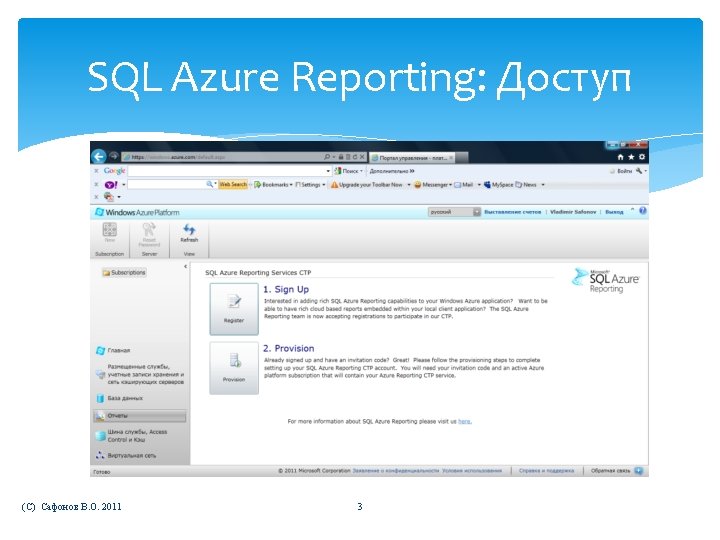This screenshot has height=540, width=720.
Task: Open News in the Yahoo toolbar
Action: [x=526, y=185]
